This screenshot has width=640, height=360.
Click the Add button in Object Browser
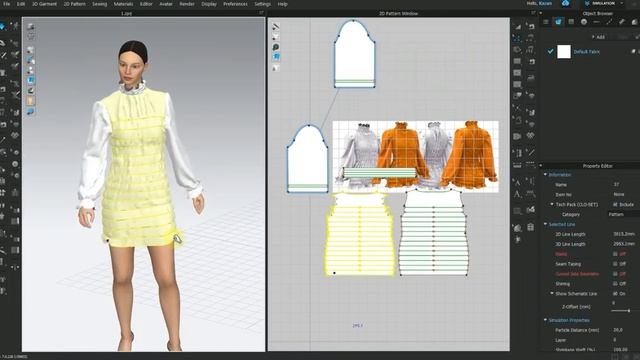click(598, 37)
